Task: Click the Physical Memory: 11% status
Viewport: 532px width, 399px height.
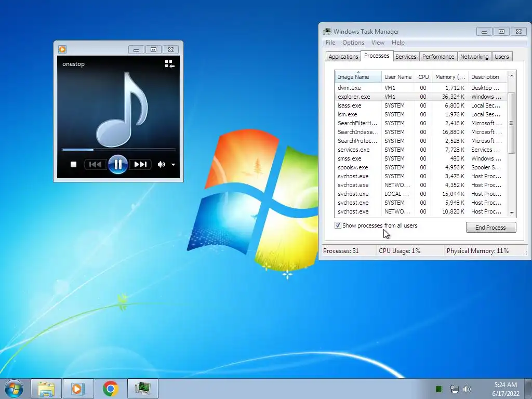Action: (477, 251)
